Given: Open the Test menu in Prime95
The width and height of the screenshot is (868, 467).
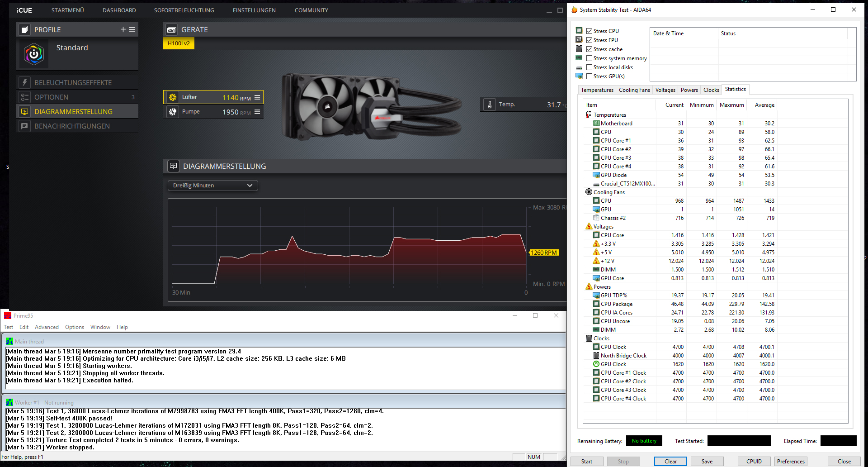Looking at the screenshot, I should [8, 327].
